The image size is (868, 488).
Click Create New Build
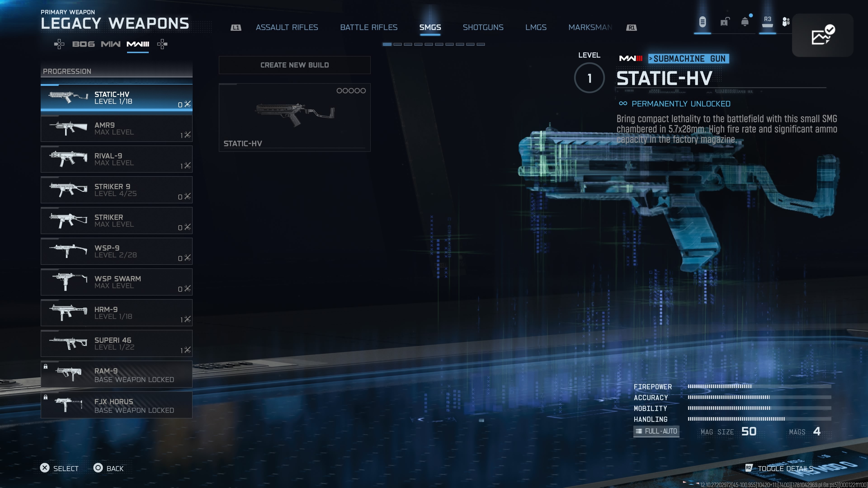pos(295,65)
